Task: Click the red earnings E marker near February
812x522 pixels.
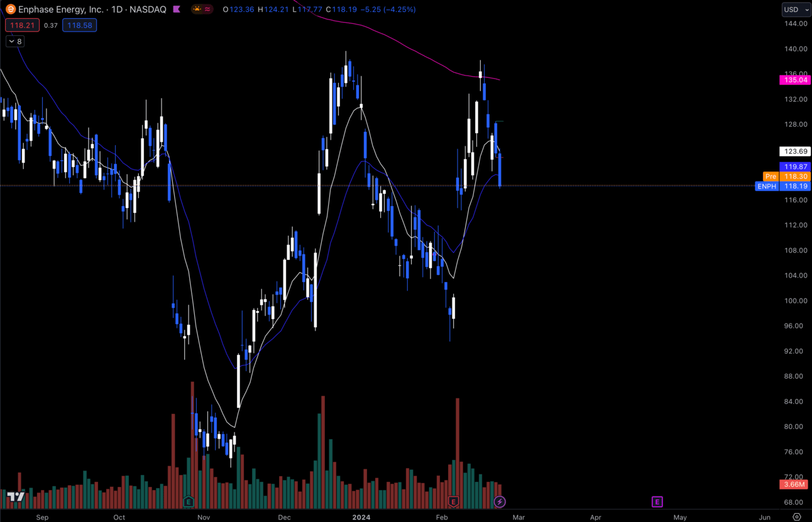Action: 453,501
